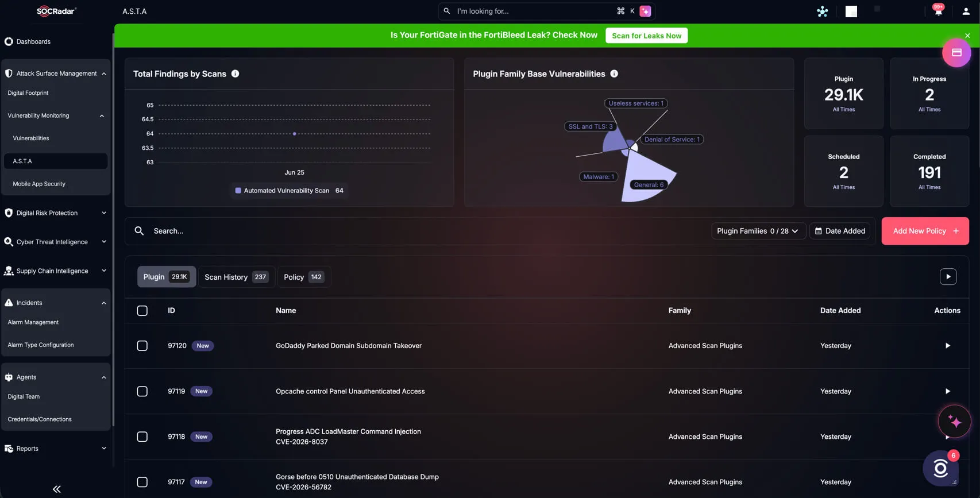Run plugin 97120 with its play icon
This screenshot has width=980, height=498.
[x=947, y=346]
